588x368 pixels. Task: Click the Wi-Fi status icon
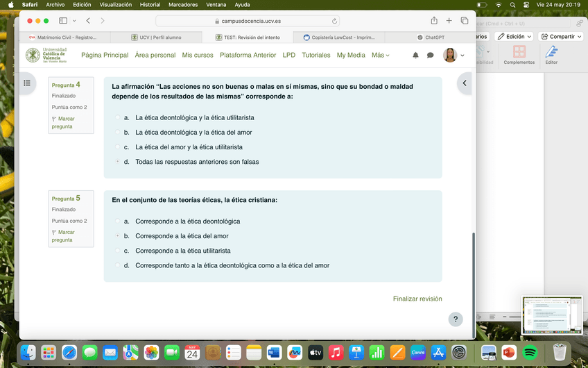coord(499,5)
